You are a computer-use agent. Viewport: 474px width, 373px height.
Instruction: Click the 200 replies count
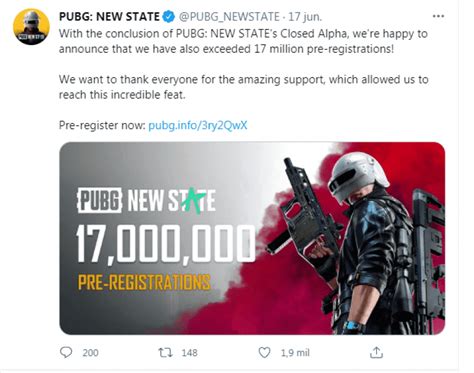(90, 353)
